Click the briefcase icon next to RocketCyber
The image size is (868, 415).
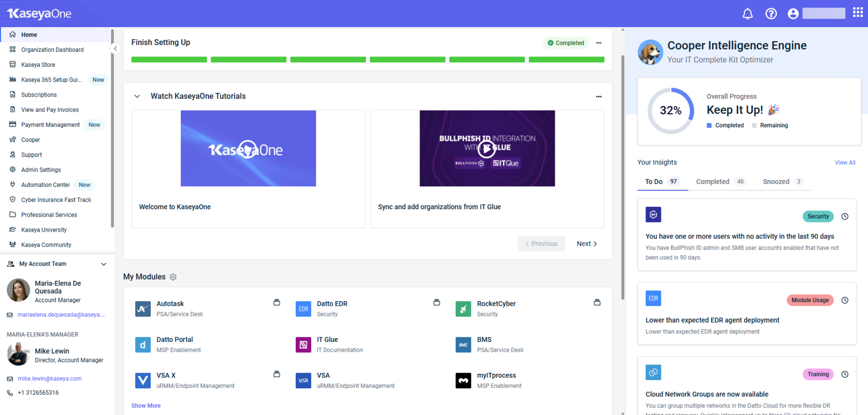pos(597,303)
